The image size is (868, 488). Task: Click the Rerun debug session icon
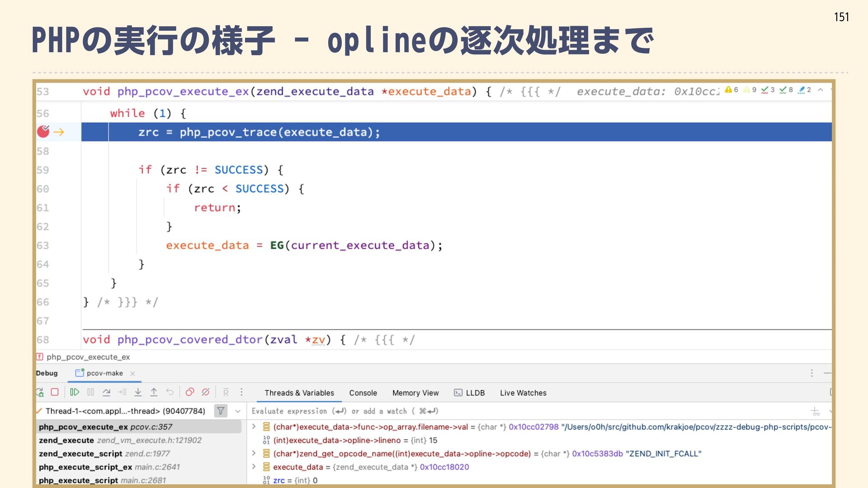coord(40,392)
